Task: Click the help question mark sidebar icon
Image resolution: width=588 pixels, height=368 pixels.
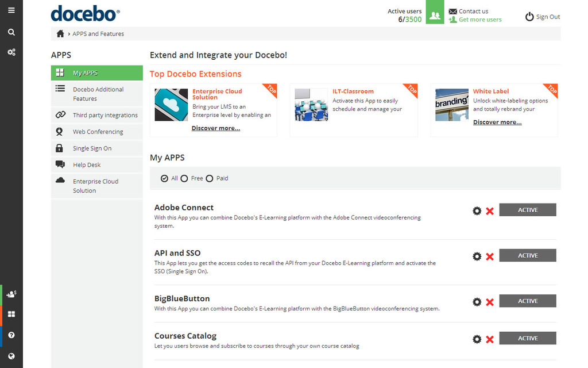Action: pos(11,335)
